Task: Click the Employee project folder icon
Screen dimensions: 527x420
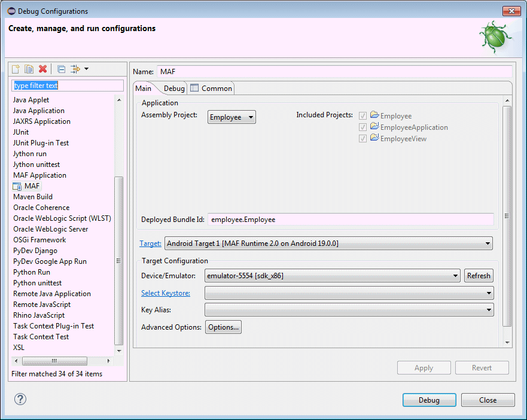Action: tap(374, 115)
